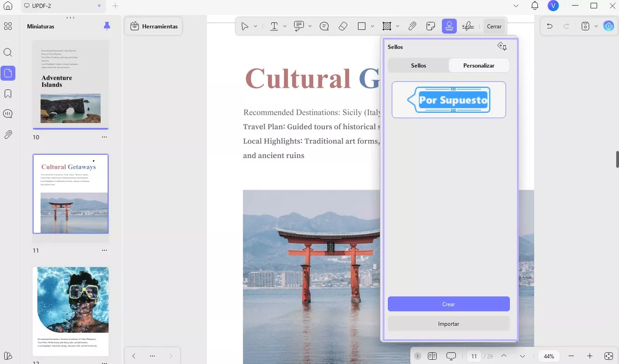The image size is (619, 364).
Task: Select the text comment callout tool
Action: 299,26
